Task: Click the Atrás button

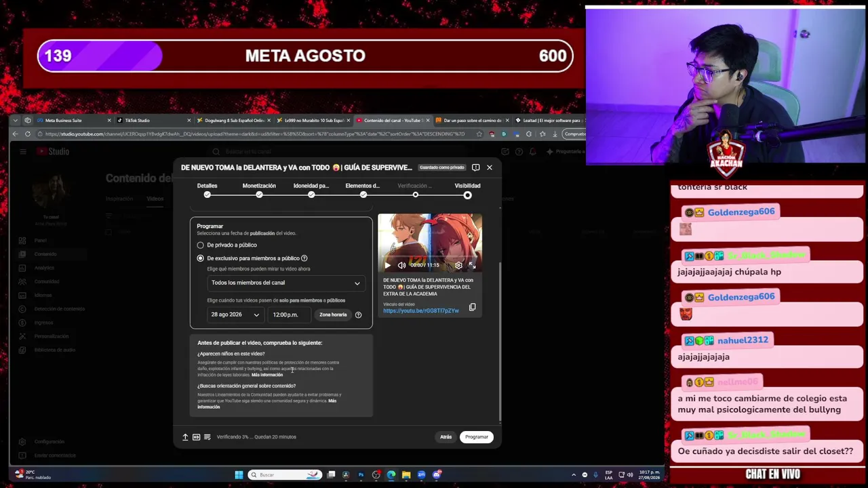Action: coord(446,437)
